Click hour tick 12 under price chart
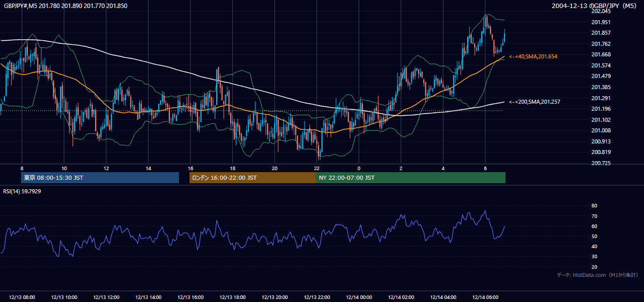This screenshot has height=302, width=644. coord(106,168)
